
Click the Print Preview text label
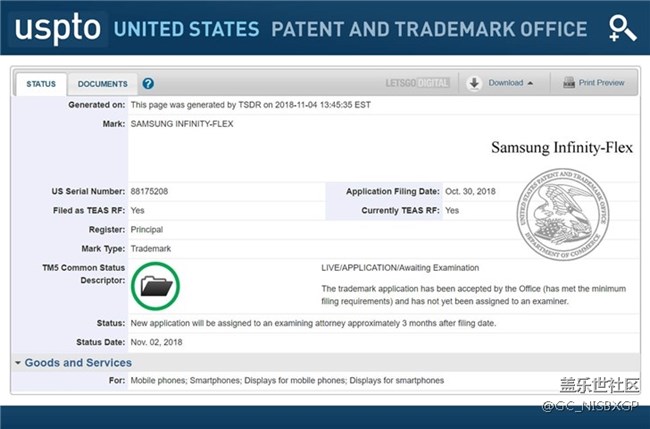(602, 83)
